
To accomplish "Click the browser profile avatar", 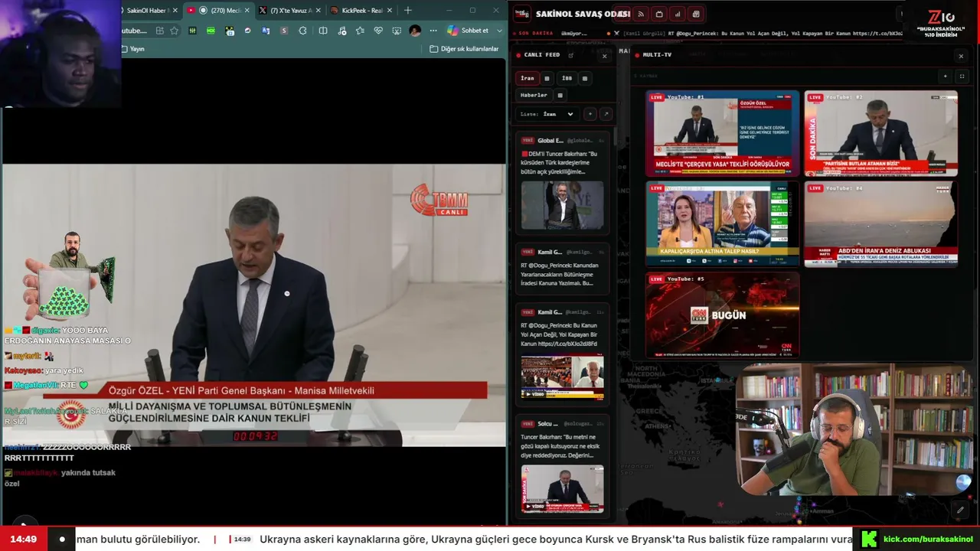I will 415,31.
